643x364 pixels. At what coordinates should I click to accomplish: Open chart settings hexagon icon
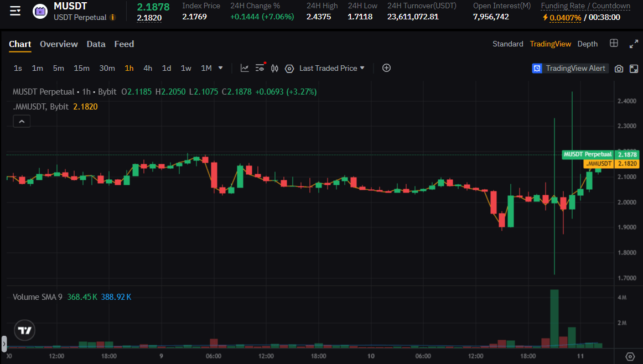tap(289, 68)
